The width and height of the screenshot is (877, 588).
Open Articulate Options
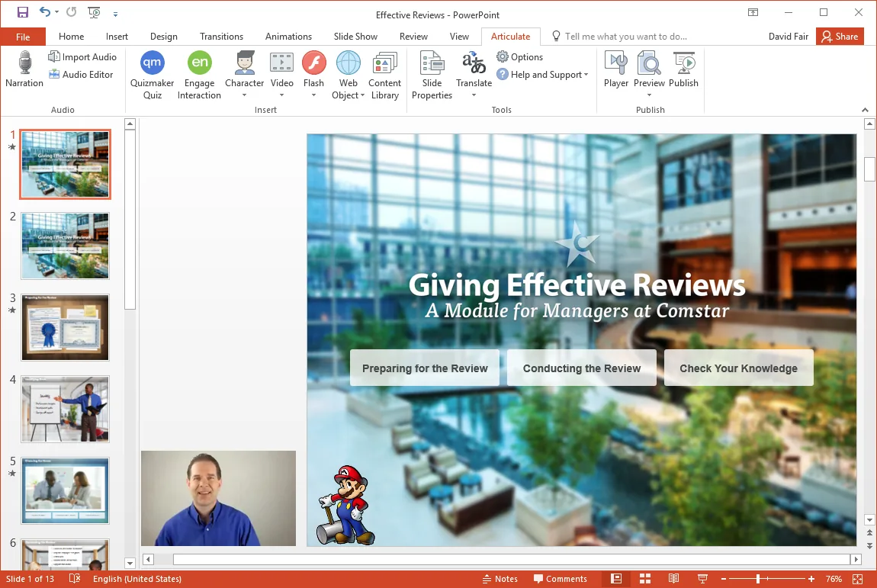click(519, 57)
